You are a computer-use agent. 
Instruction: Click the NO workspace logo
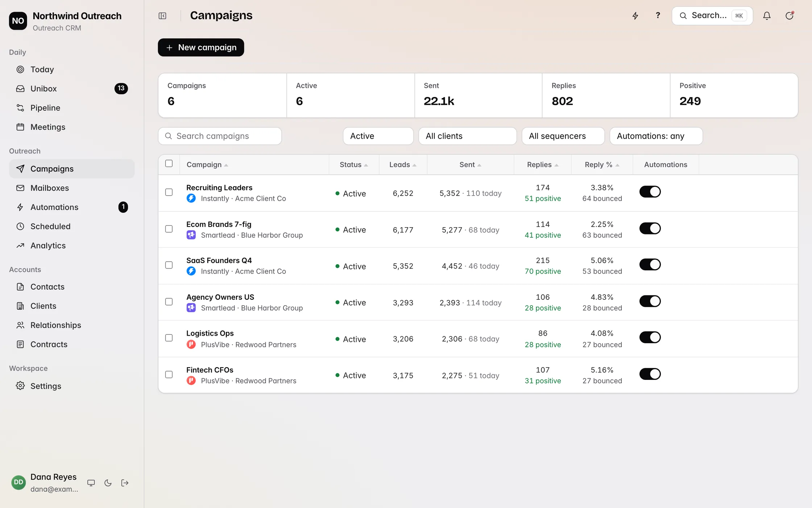(x=18, y=21)
